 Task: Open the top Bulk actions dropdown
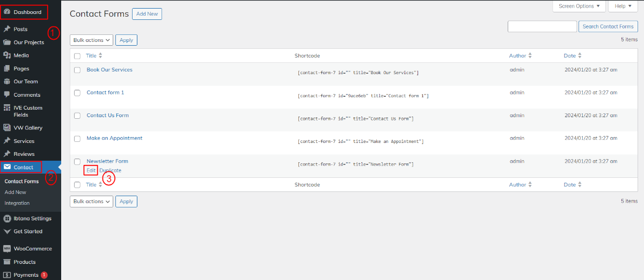tap(91, 40)
